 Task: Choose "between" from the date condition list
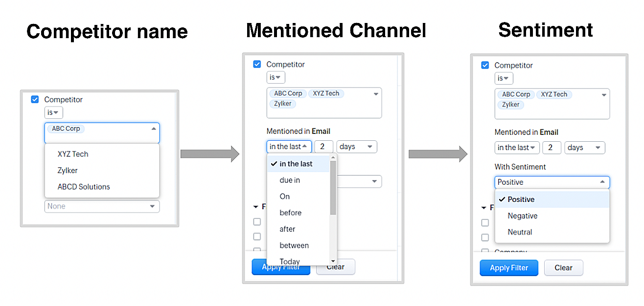(294, 245)
